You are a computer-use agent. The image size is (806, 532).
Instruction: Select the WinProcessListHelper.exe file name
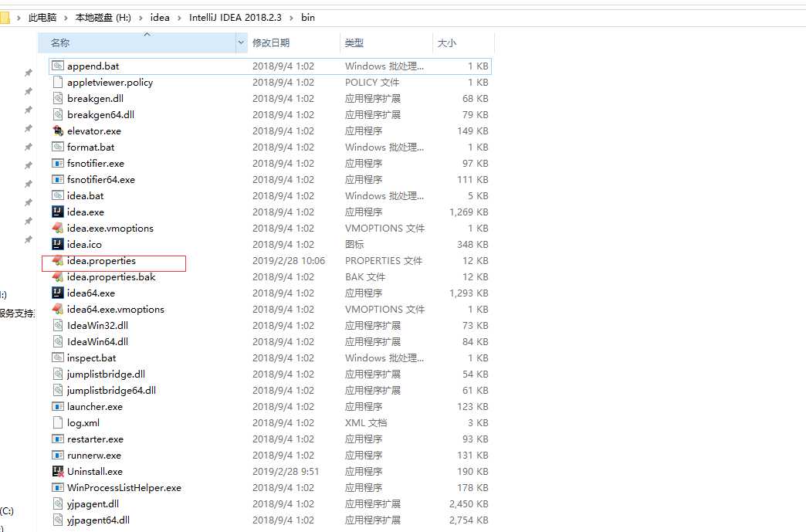[x=124, y=488]
